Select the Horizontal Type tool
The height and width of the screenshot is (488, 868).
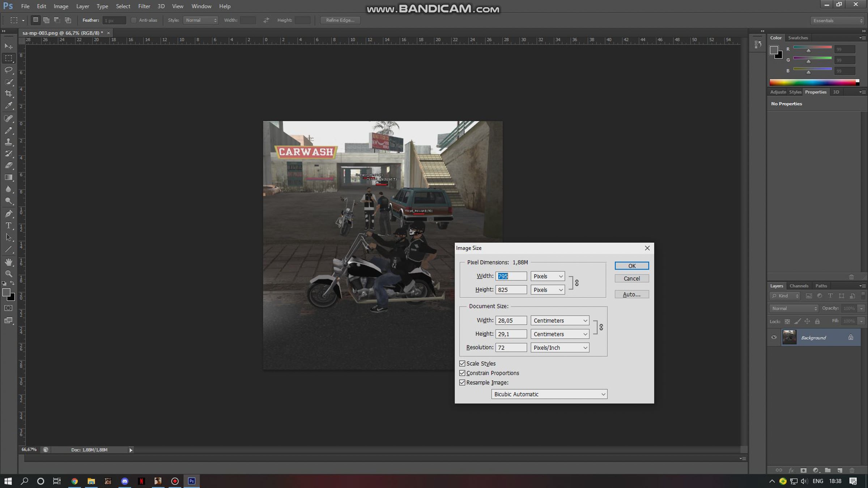pos(9,226)
